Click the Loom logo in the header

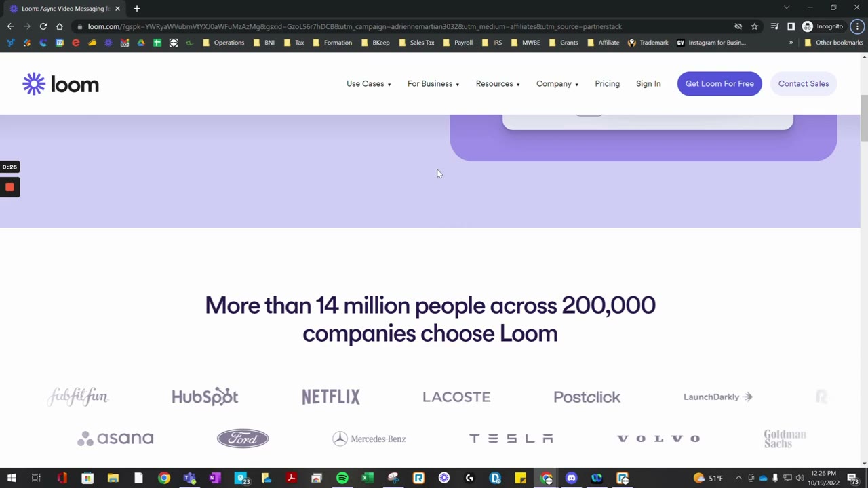pyautogui.click(x=61, y=84)
